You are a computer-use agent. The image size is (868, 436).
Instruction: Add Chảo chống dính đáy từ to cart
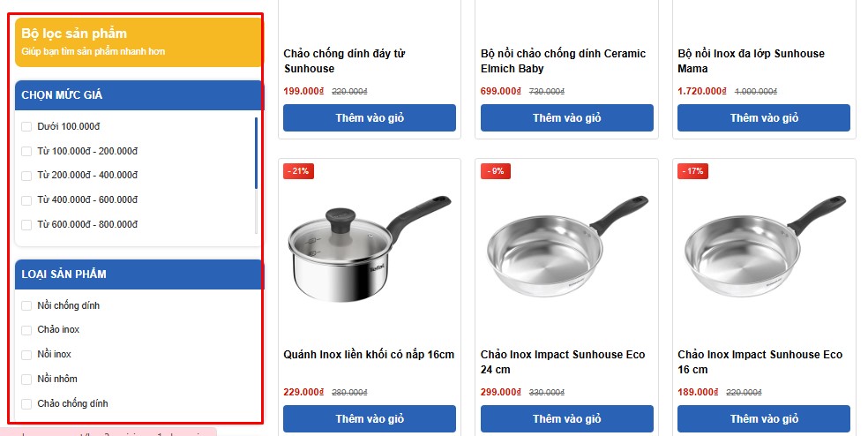(x=370, y=118)
